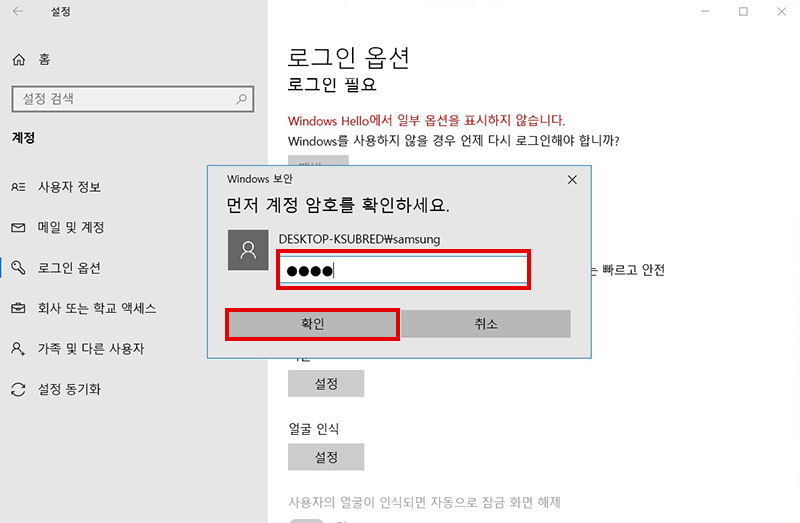Click the briefcase icon for 회사 또는 학교 액세스
The image size is (800, 523).
18,308
